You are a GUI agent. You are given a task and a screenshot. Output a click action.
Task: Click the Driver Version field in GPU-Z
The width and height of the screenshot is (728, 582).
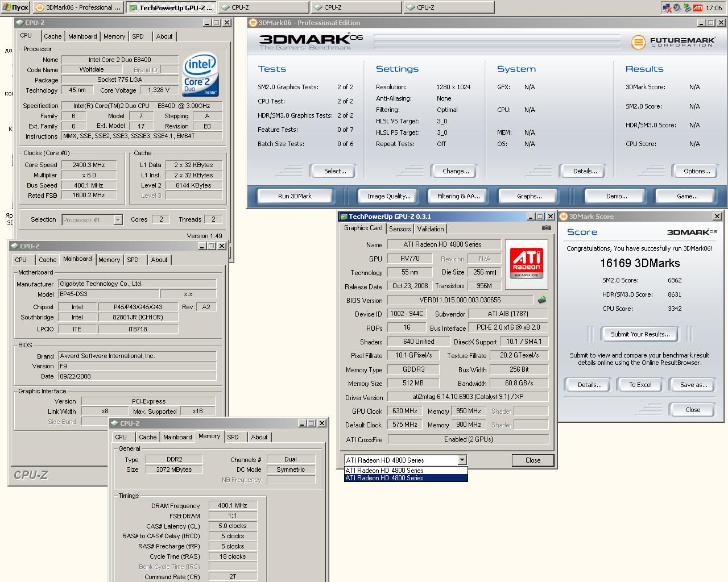coord(468,397)
